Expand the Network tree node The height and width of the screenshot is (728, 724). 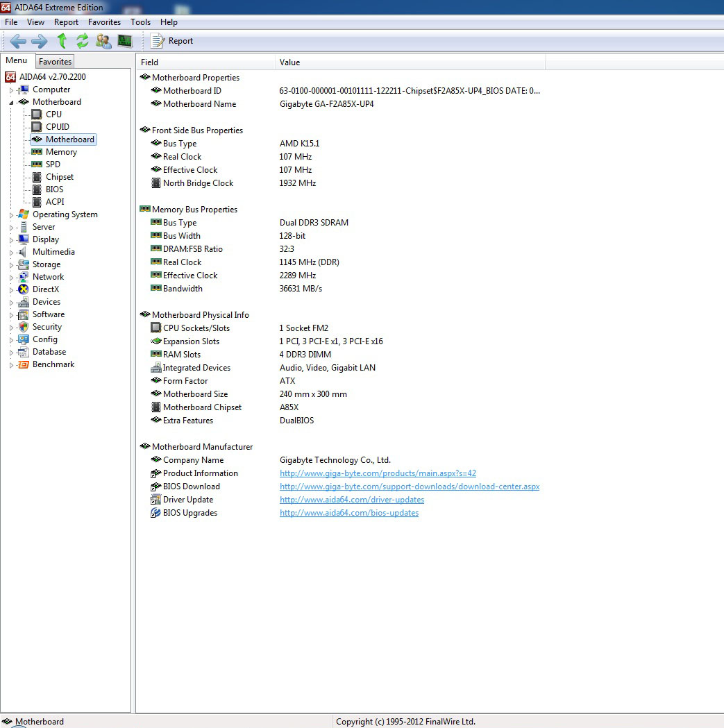click(12, 278)
